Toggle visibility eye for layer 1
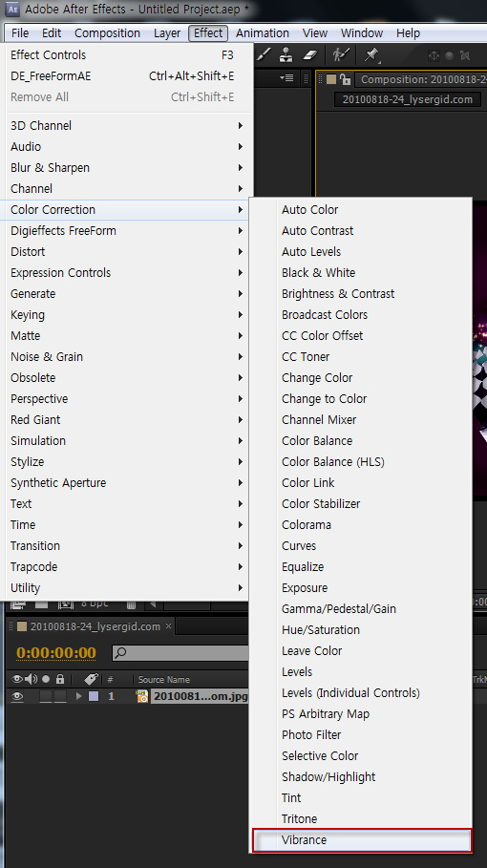This screenshot has height=868, width=487. 17,696
